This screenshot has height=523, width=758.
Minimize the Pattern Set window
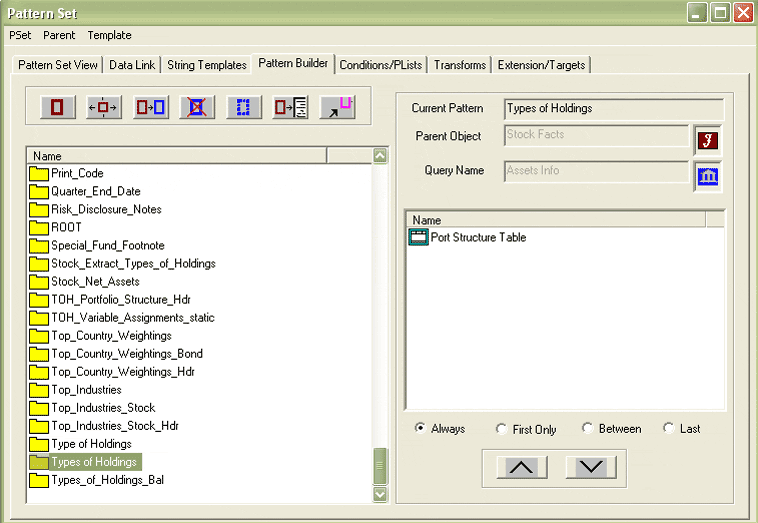click(697, 13)
